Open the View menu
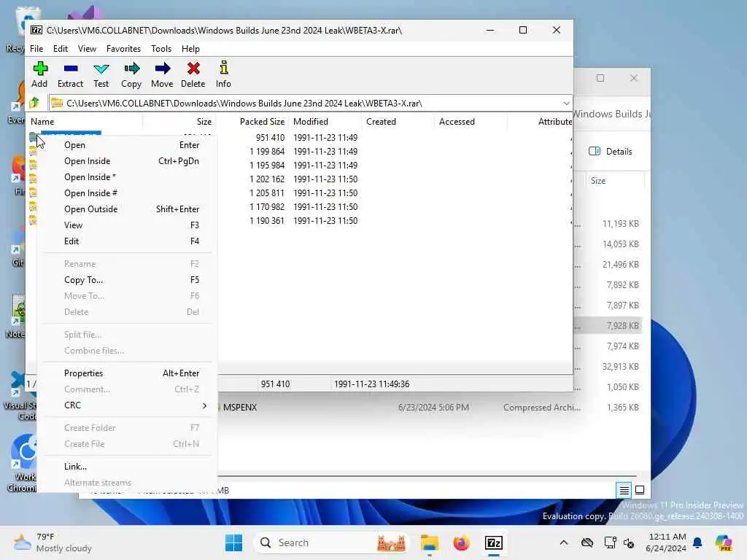Viewport: 747px width, 560px height. click(x=88, y=49)
